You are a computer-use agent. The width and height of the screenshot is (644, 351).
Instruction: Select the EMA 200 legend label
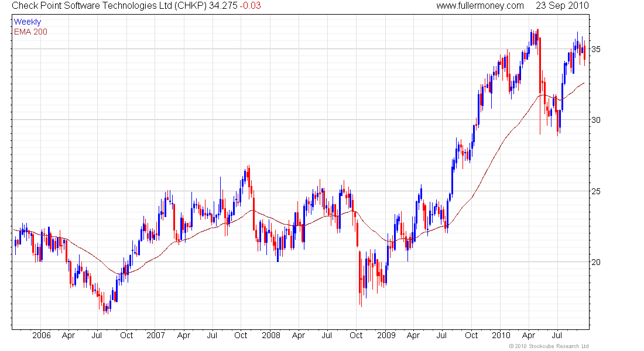(30, 32)
